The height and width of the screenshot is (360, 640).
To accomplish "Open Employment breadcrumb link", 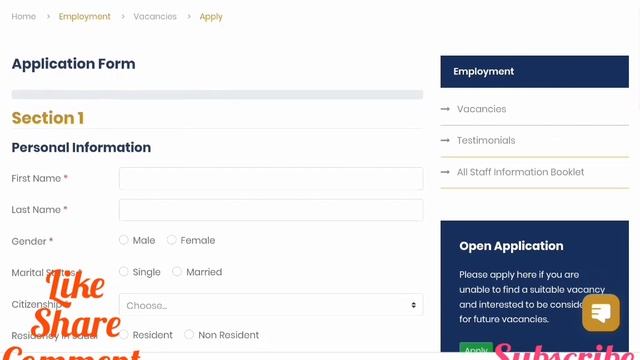I will (x=84, y=17).
